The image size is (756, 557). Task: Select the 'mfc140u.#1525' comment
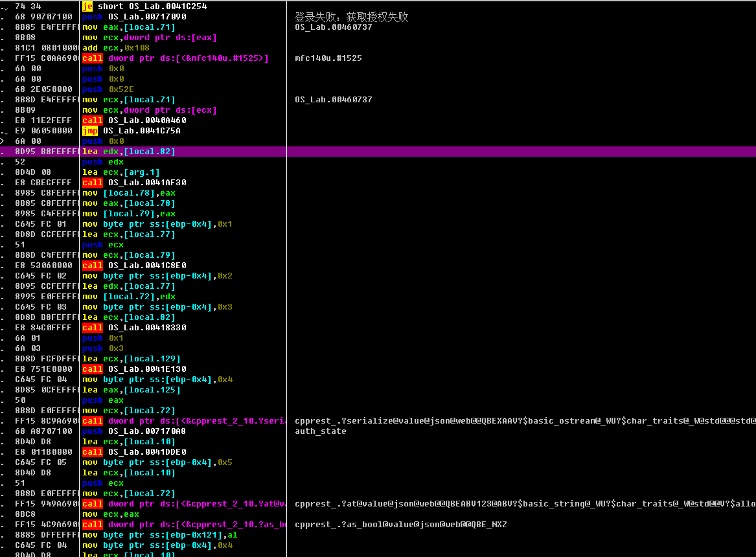(328, 58)
